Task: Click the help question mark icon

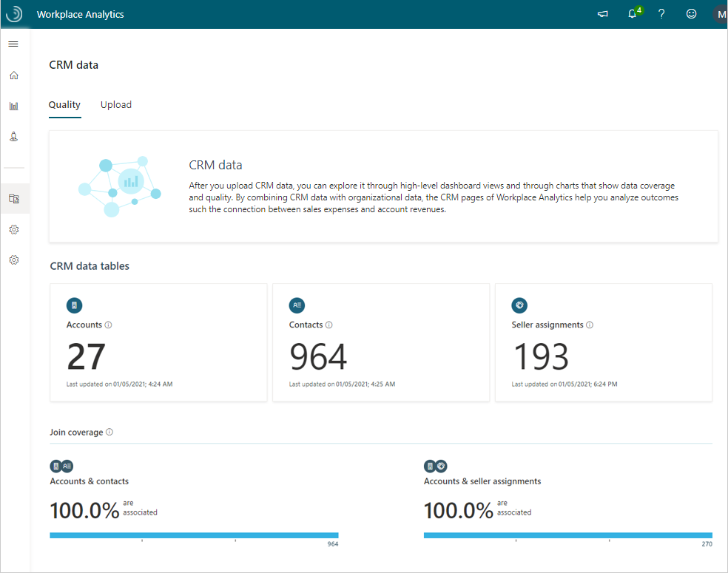Action: pyautogui.click(x=661, y=14)
